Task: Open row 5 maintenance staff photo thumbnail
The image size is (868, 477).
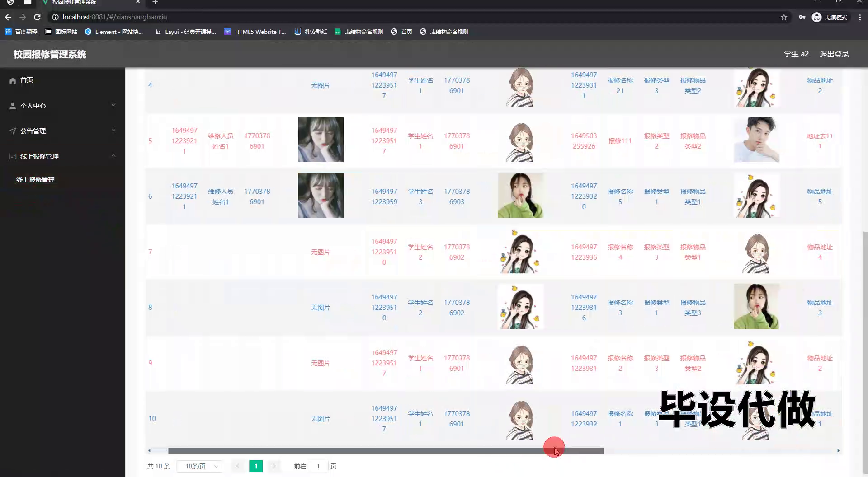Action: (321, 140)
